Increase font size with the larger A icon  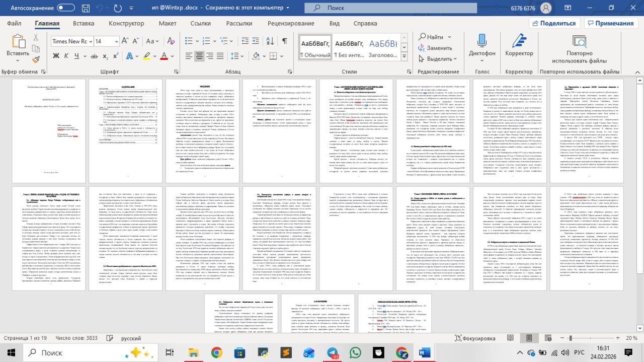125,41
